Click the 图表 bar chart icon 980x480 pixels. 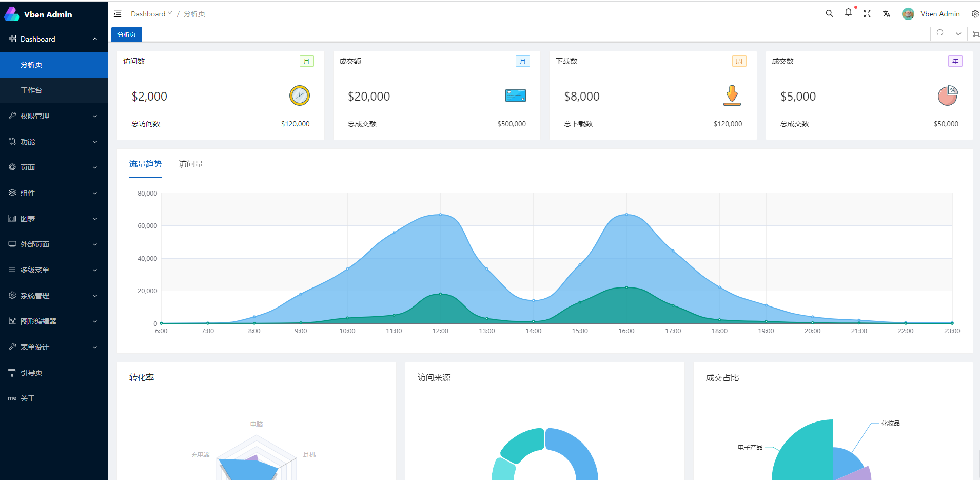12,219
